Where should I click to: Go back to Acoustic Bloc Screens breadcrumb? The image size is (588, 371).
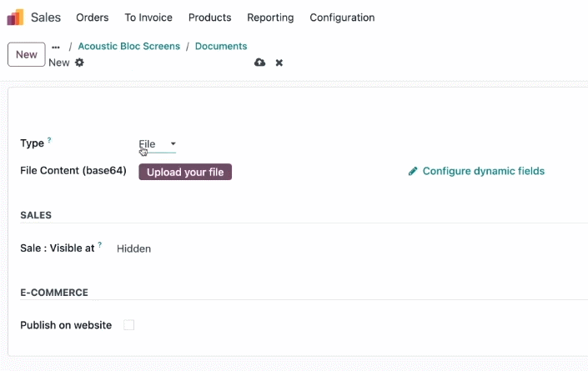pyautogui.click(x=129, y=46)
